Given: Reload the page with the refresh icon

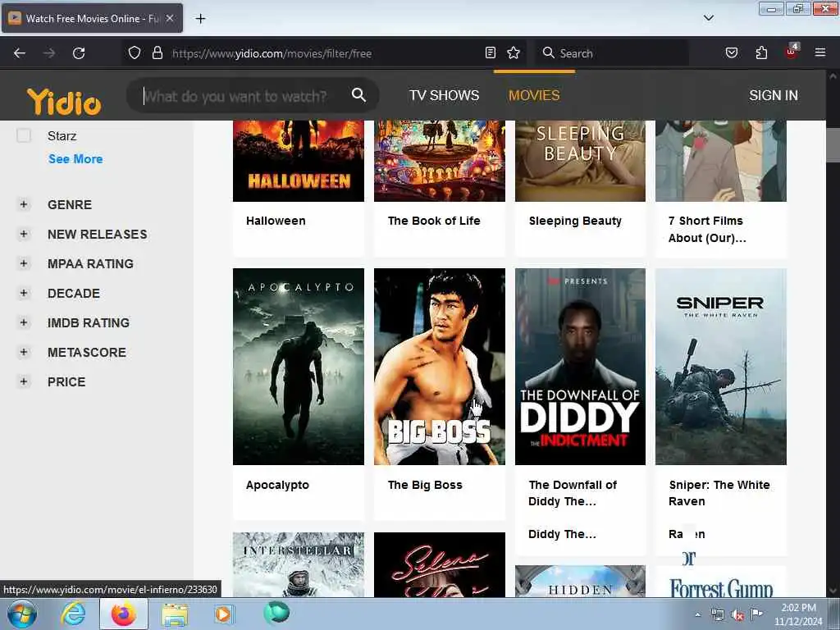Looking at the screenshot, I should [x=79, y=53].
